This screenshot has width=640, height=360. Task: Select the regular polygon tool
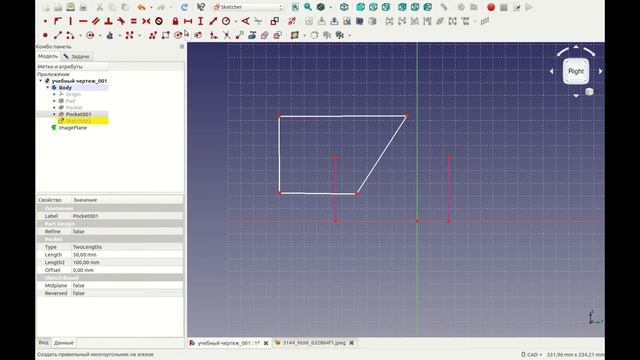[x=178, y=36]
